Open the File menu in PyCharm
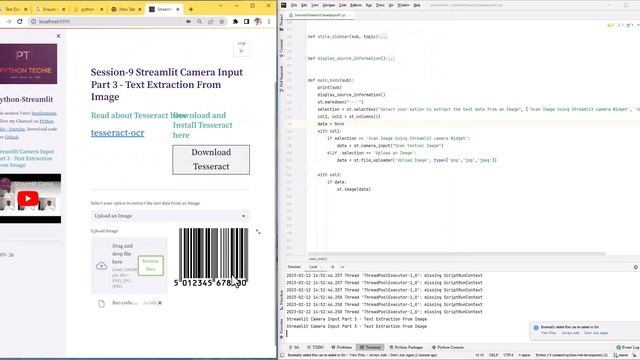Viewport: 640px width, 360px height. (x=294, y=5)
